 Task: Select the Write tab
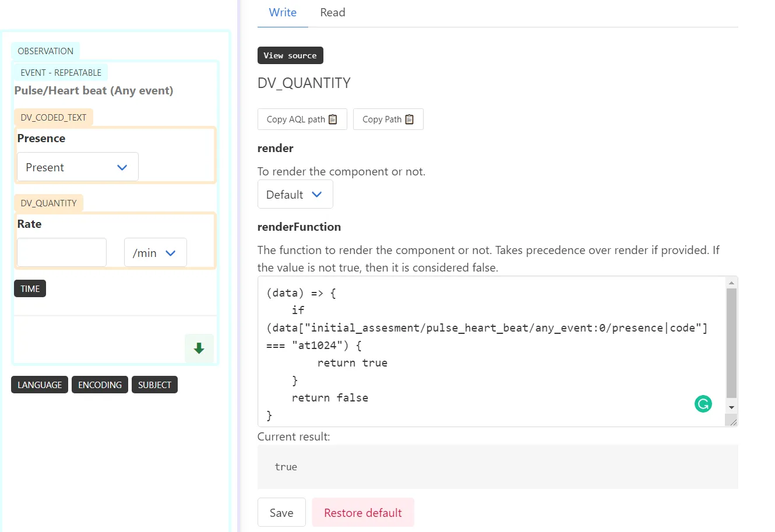[283, 13]
